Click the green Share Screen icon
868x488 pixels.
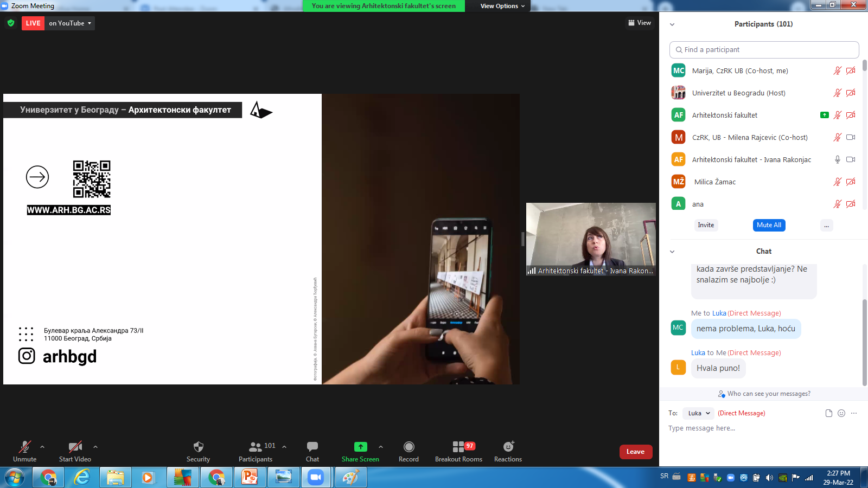pyautogui.click(x=360, y=447)
